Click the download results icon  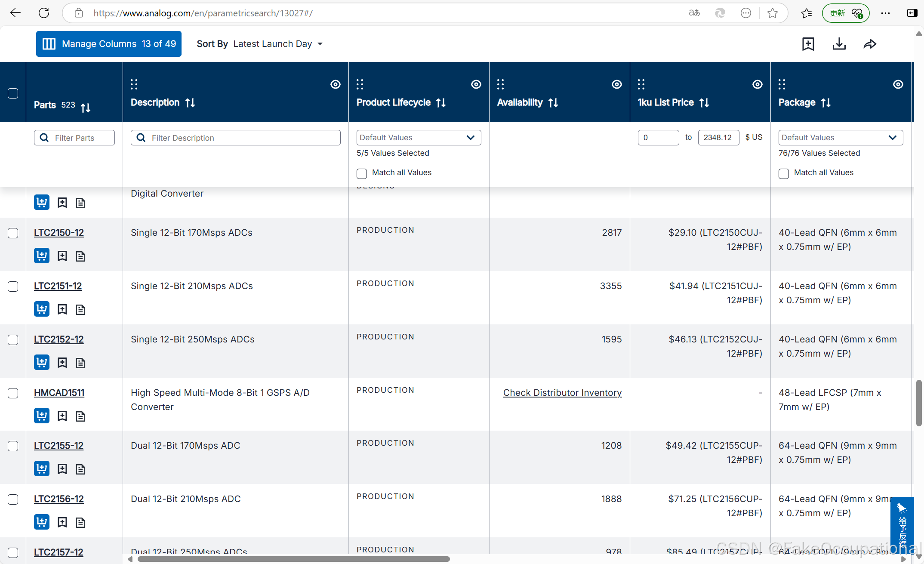tap(839, 44)
